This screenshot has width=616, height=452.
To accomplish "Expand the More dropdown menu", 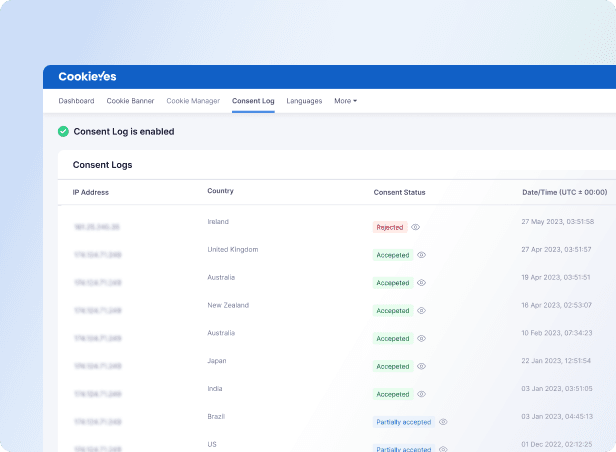I will 346,101.
